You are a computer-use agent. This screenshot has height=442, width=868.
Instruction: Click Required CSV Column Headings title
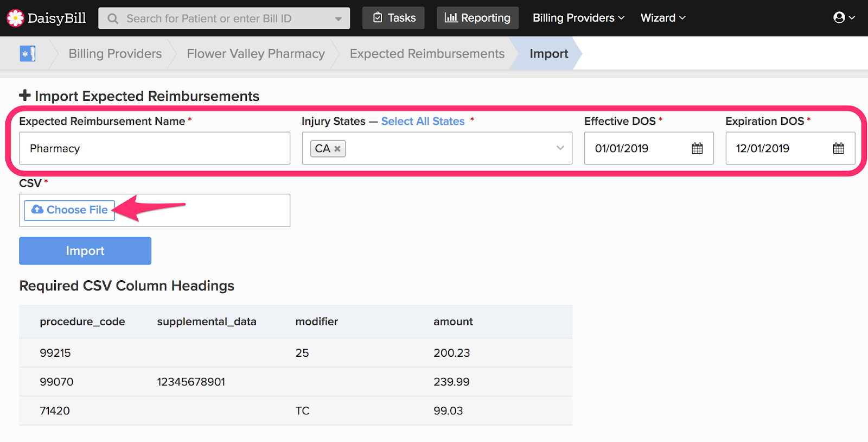coord(127,286)
